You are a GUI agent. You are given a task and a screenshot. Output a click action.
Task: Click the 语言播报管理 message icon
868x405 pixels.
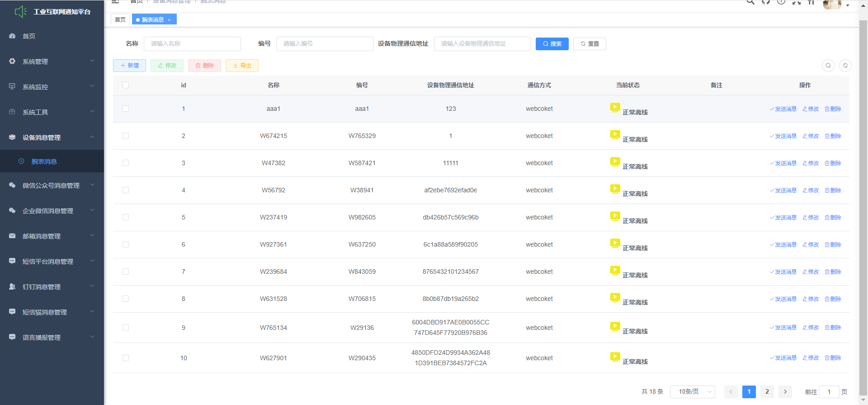tap(12, 337)
